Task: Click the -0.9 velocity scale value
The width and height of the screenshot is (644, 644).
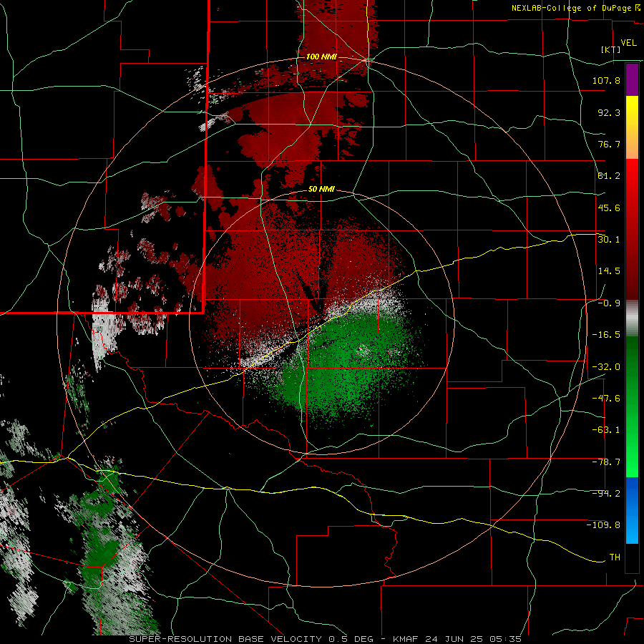Action: tap(609, 303)
